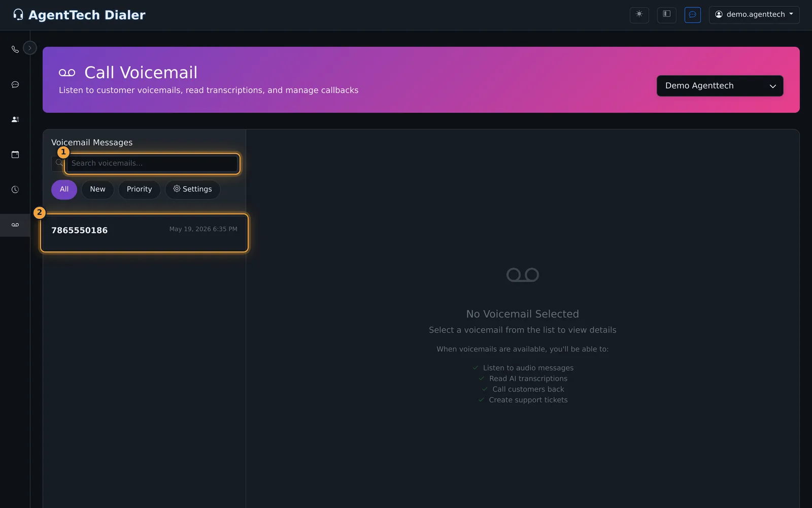Image resolution: width=812 pixels, height=508 pixels.
Task: Select the All voicemail filter
Action: tap(64, 189)
